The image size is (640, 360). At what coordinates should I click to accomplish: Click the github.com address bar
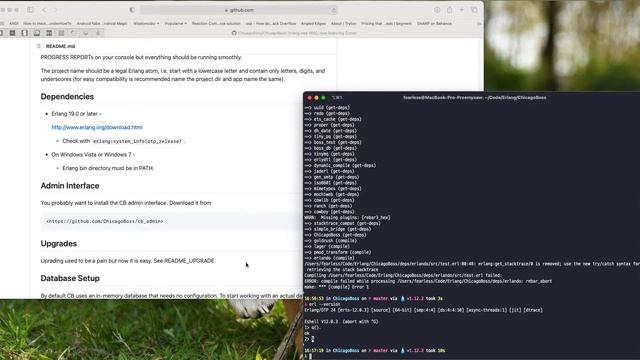click(239, 10)
